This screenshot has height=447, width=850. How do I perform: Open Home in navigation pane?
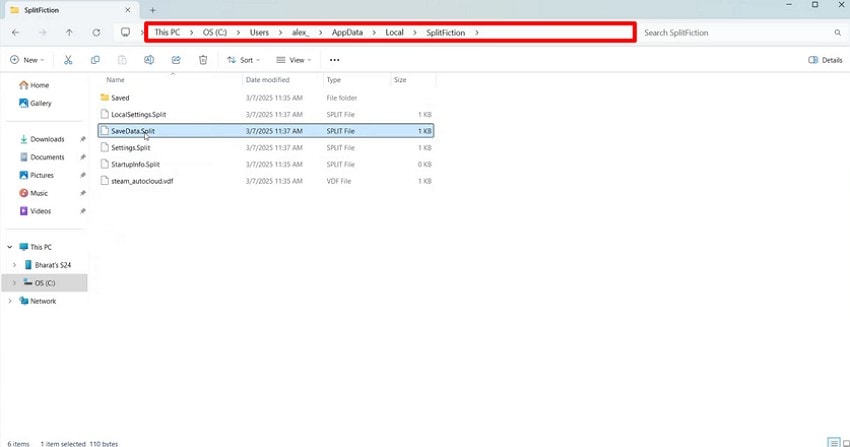(x=34, y=85)
